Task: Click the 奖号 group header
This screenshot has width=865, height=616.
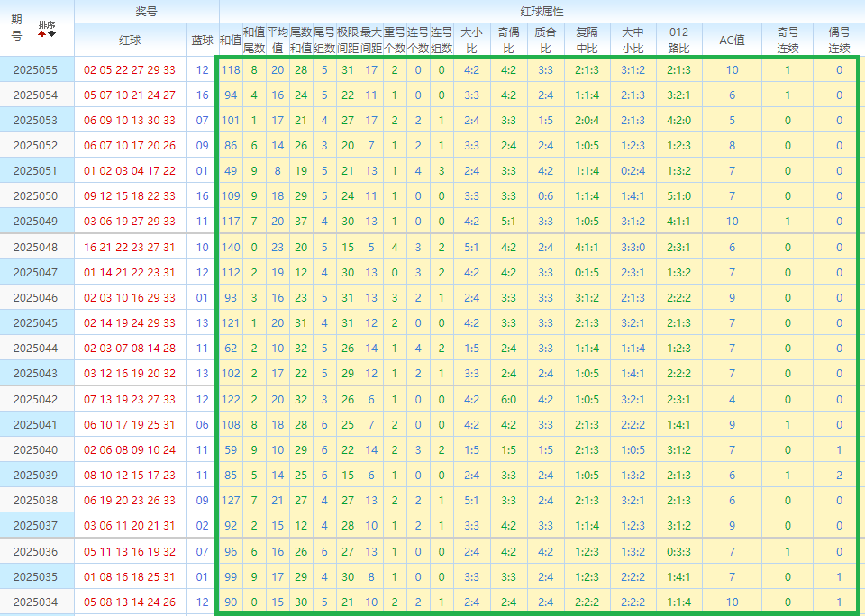Action: tap(146, 12)
